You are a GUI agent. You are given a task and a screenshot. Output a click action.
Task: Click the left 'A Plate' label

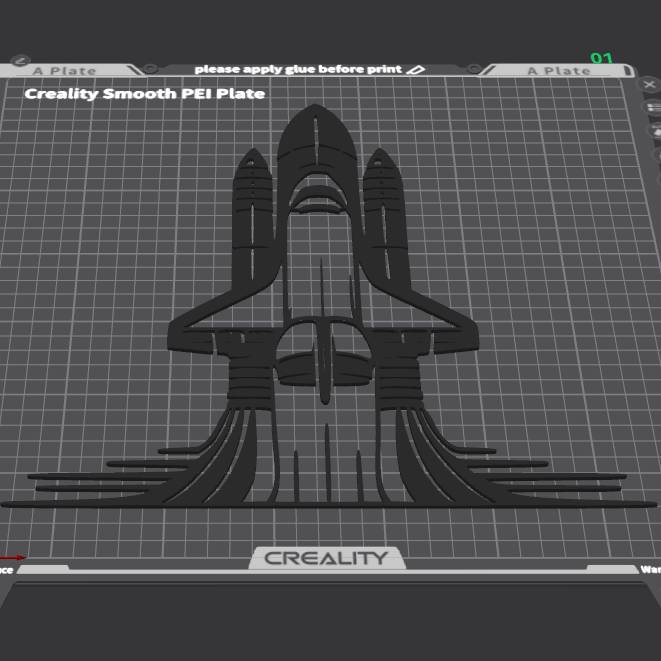click(65, 71)
